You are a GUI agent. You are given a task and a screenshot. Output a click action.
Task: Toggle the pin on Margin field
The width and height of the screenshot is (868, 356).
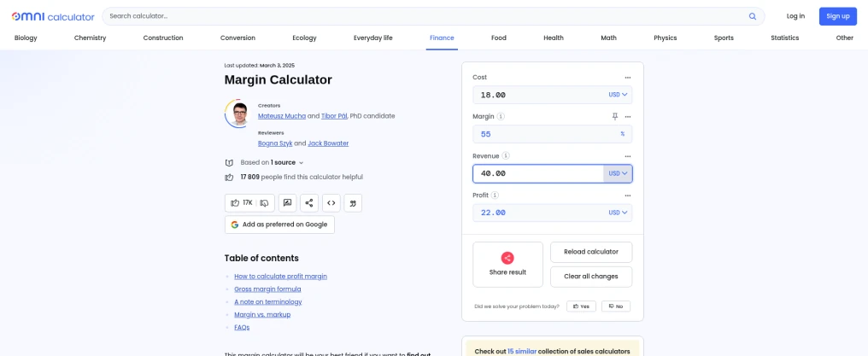[x=614, y=117]
